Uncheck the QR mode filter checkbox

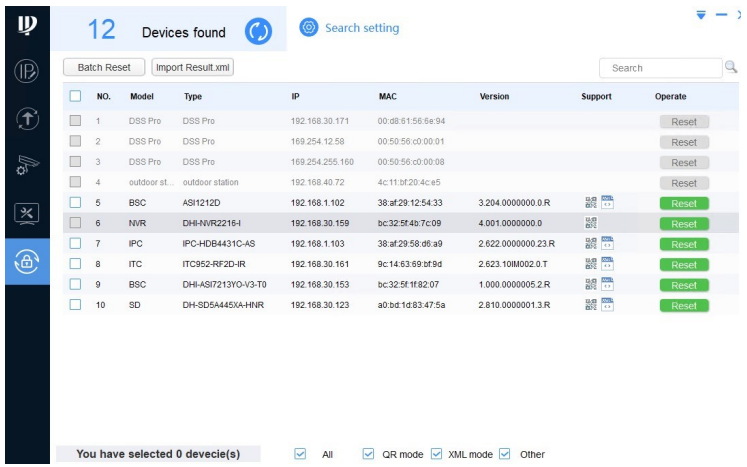(x=368, y=454)
